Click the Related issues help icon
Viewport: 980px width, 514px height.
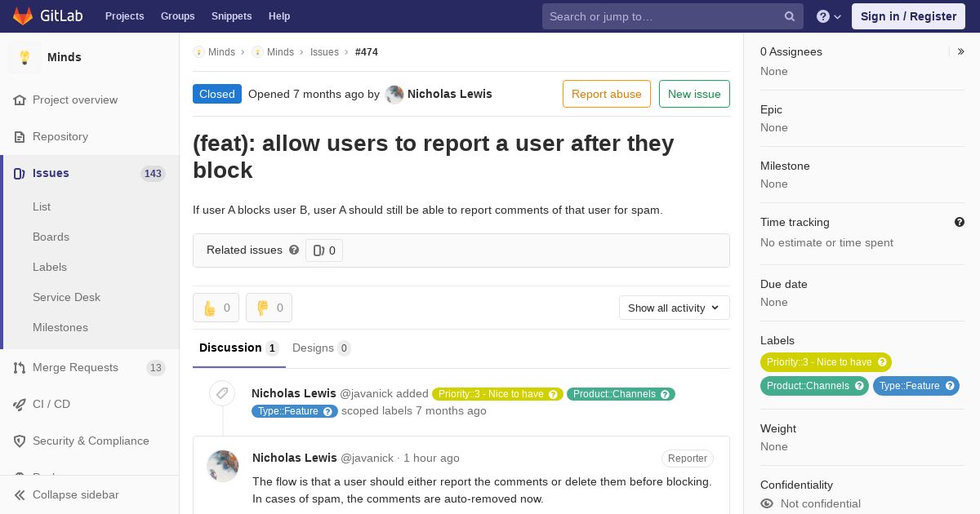coord(294,250)
